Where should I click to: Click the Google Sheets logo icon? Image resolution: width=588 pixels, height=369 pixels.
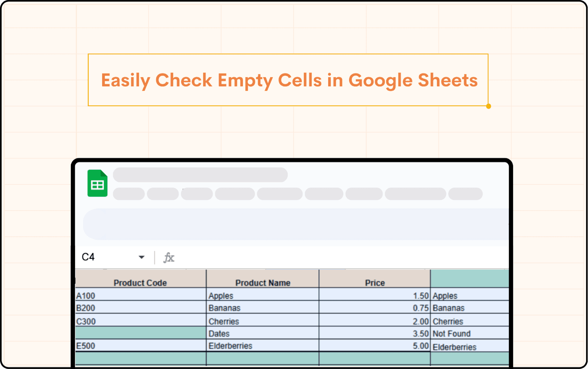point(97,183)
